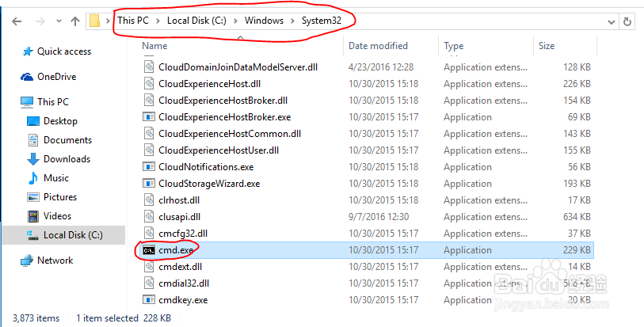Select CloudDomainJoinDataModelServer.dll file

(x=238, y=67)
